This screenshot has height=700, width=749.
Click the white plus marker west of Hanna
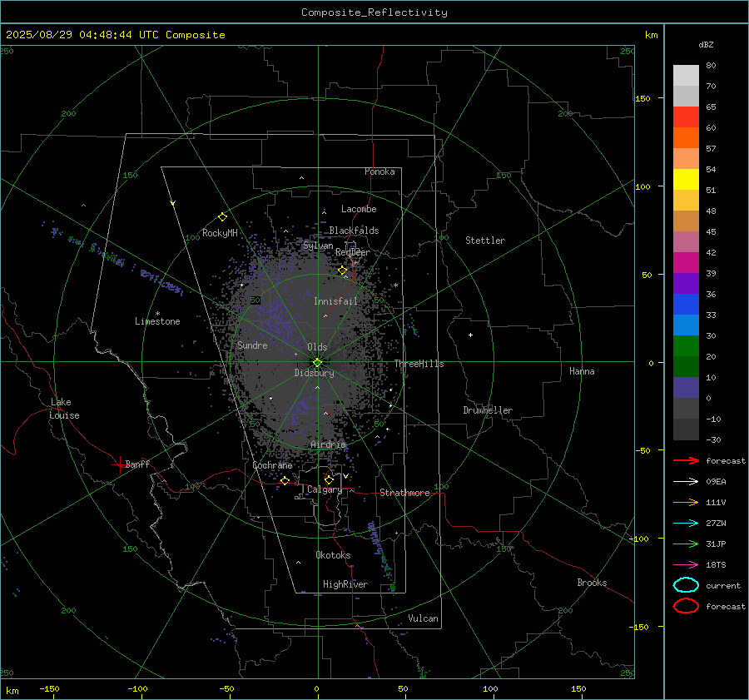pyautogui.click(x=470, y=335)
